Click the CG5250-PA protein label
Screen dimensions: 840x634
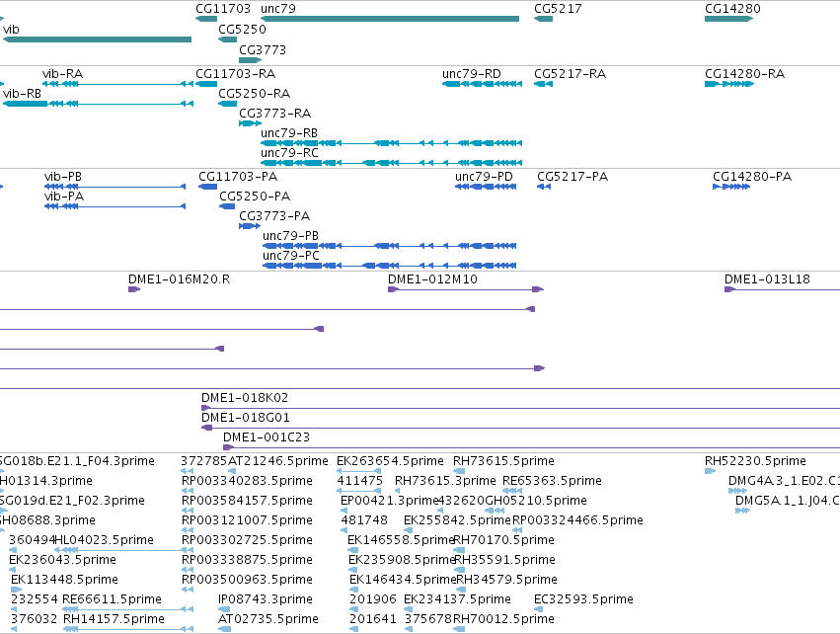pyautogui.click(x=255, y=197)
